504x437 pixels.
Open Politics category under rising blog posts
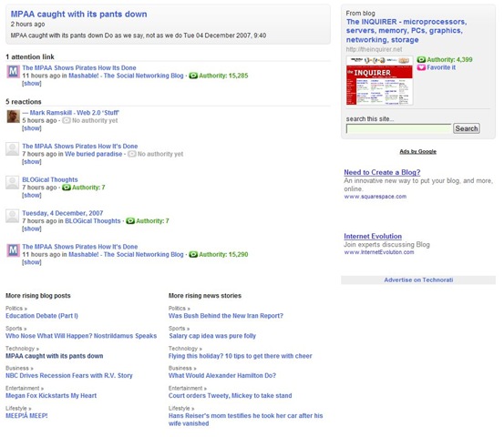point(16,309)
